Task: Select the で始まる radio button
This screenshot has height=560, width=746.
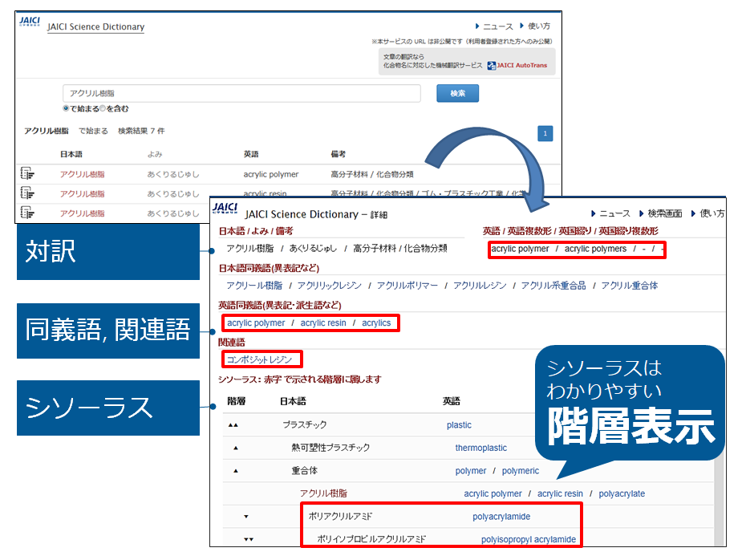Action: pos(66,108)
